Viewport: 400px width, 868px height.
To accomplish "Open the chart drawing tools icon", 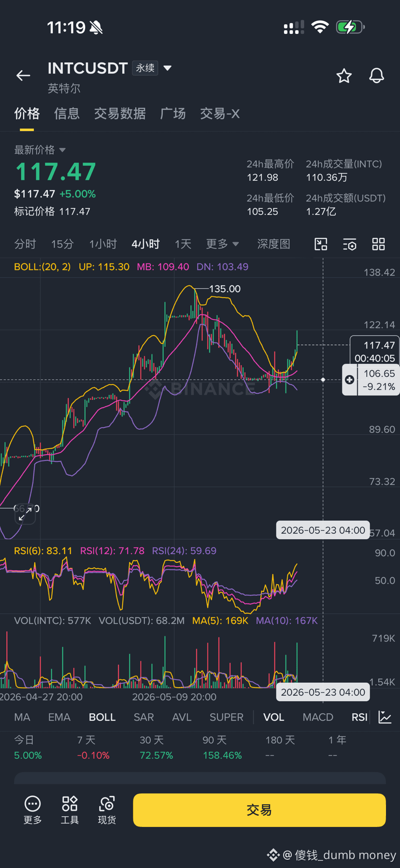I will point(321,244).
